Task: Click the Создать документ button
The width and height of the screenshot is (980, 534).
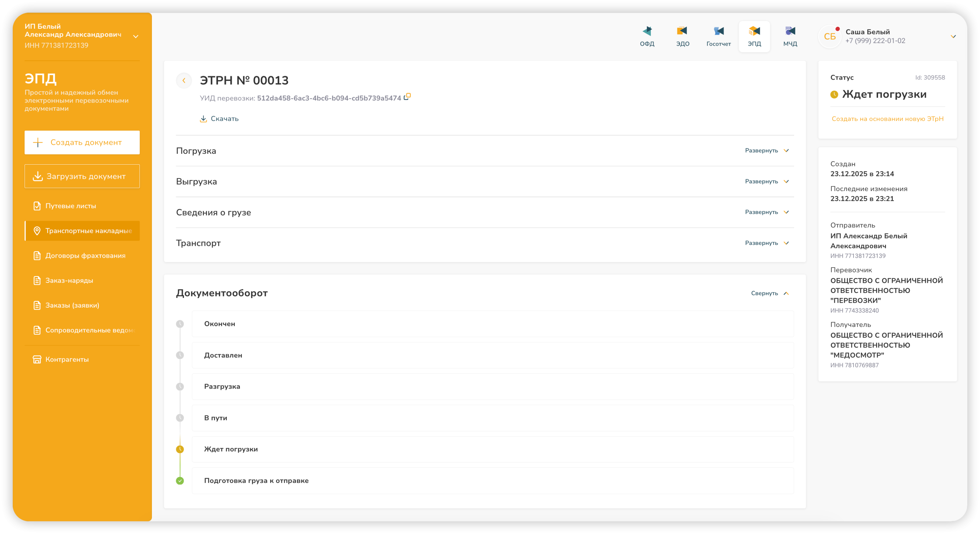Action: [x=82, y=142]
